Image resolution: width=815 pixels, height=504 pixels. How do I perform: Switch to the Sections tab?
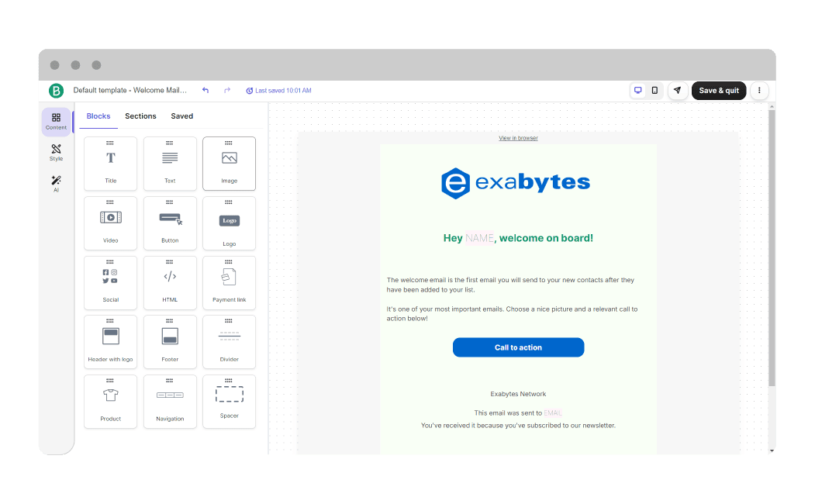coord(140,116)
